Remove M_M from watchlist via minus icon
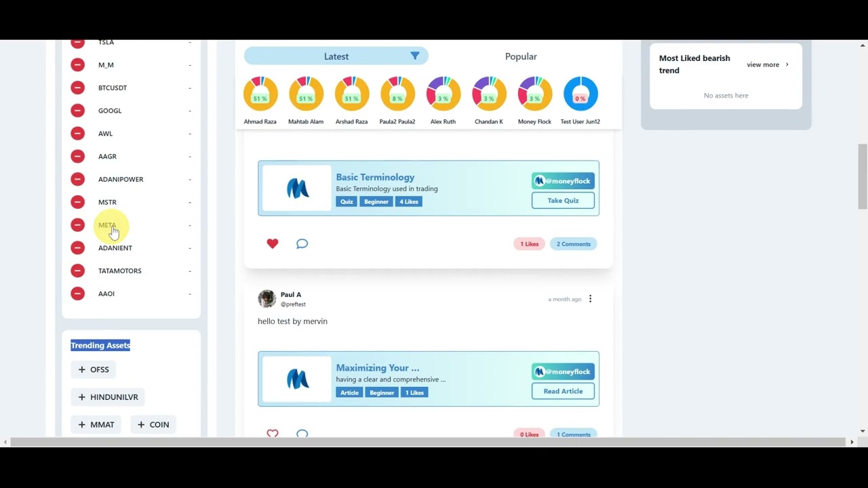The width and height of the screenshot is (868, 488). (x=77, y=65)
